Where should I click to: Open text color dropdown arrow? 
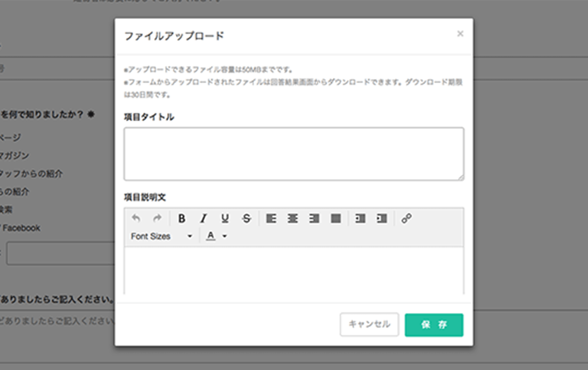pyautogui.click(x=225, y=236)
